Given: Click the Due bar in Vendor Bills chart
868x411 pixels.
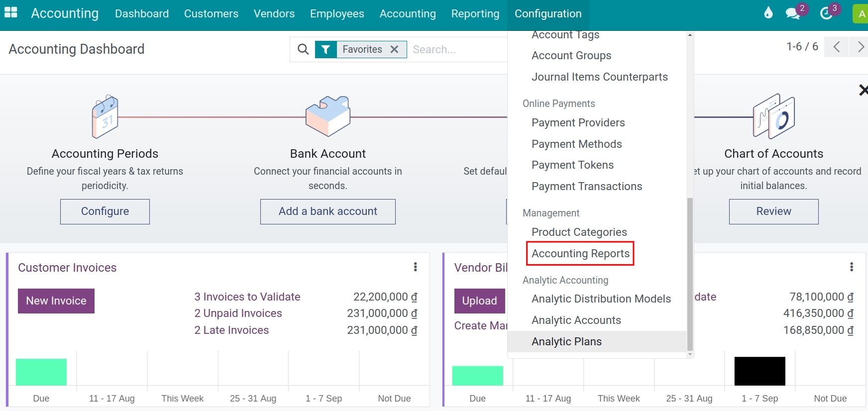Looking at the screenshot, I should (x=478, y=375).
